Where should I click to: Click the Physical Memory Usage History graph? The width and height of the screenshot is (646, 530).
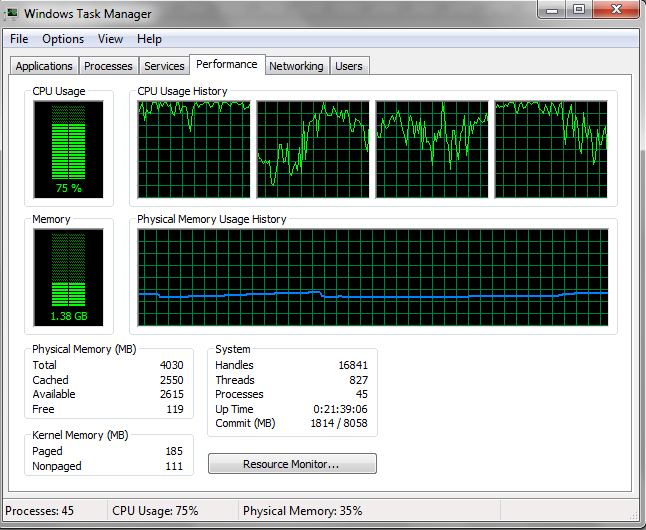[x=373, y=278]
